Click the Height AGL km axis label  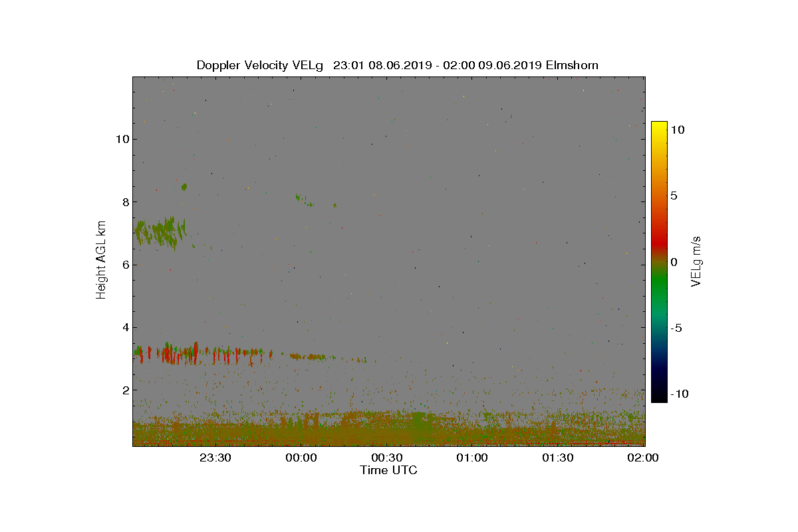click(101, 261)
